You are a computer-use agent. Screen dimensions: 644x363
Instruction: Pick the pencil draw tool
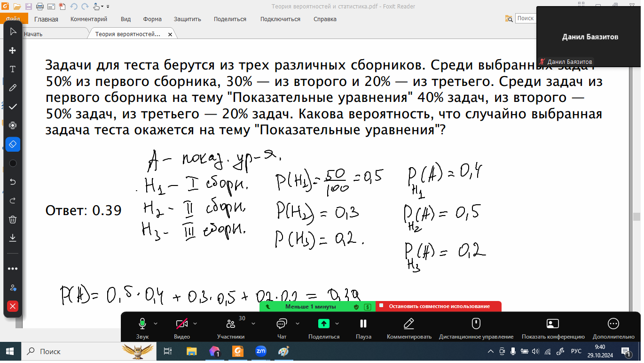coord(13,88)
